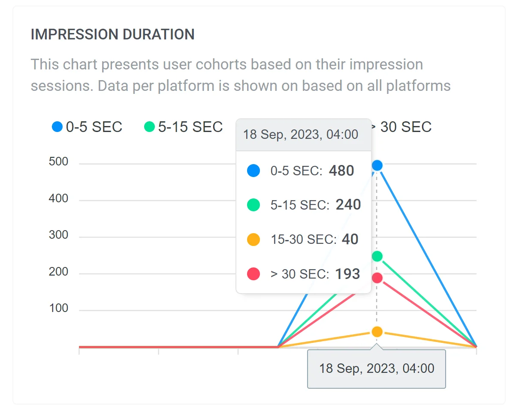Click the 5-15 SEC legend label text
This screenshot has width=522, height=420.
(x=190, y=127)
